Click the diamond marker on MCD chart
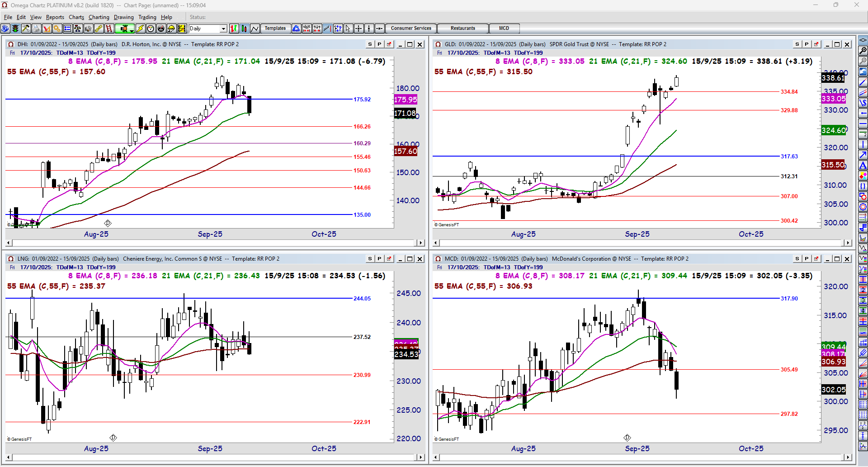The width and height of the screenshot is (868, 467). pos(627,438)
